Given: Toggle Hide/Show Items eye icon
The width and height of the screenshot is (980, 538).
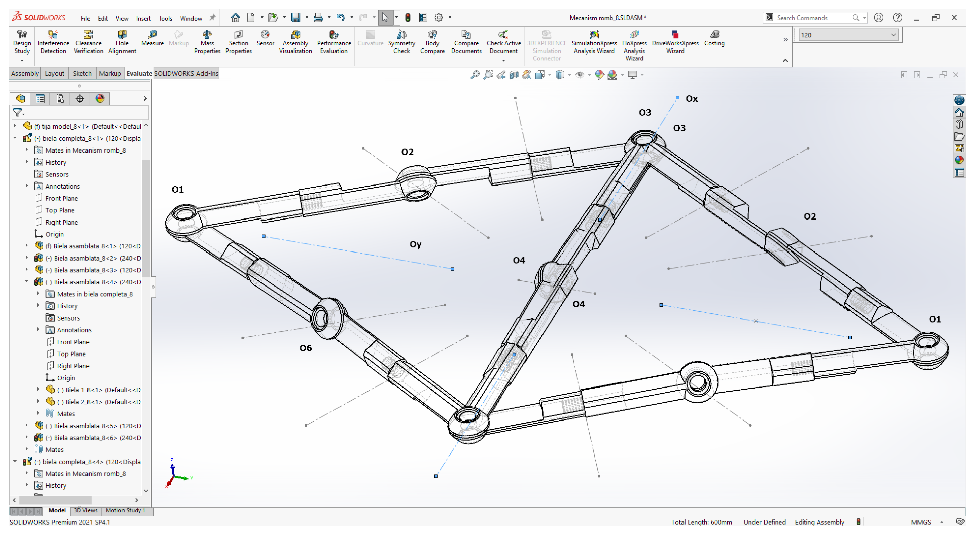Looking at the screenshot, I should click(580, 75).
